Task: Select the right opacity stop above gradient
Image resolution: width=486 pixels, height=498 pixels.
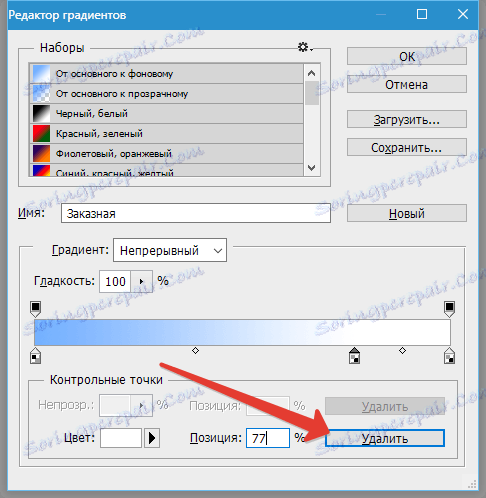Action: pos(449,309)
